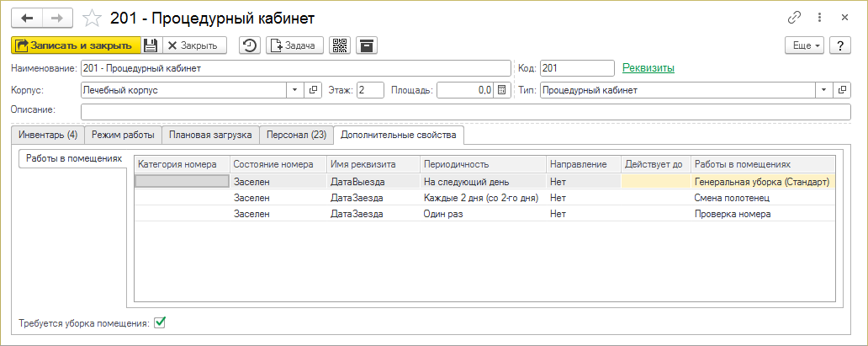Focus the Код field with 201
Image resolution: width=868 pixels, height=346 pixels.
pos(577,68)
